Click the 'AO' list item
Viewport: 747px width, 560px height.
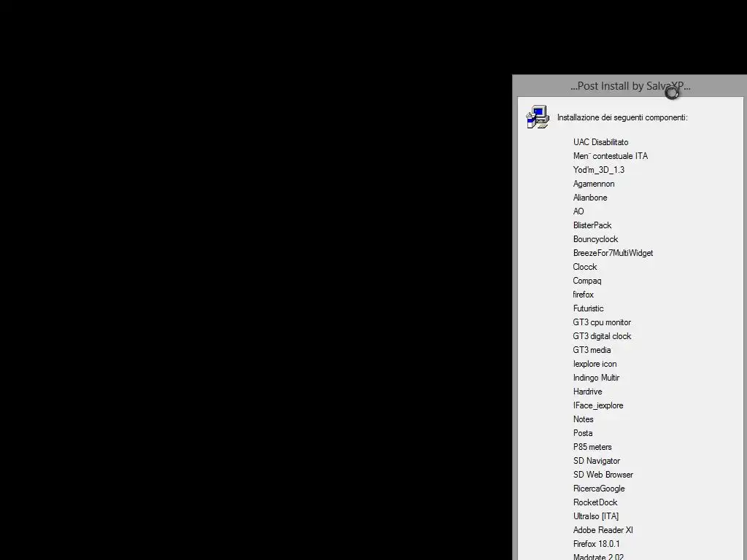point(578,211)
